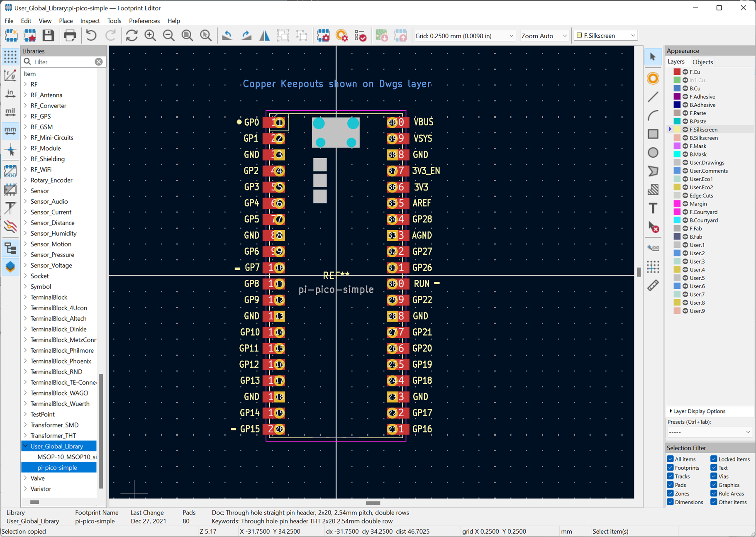This screenshot has width=756, height=537.
Task: Select the Add Pad tool
Action: pyautogui.click(x=653, y=78)
